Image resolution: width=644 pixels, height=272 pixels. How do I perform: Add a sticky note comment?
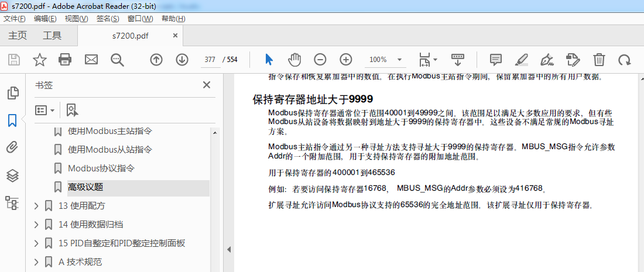pyautogui.click(x=496, y=60)
